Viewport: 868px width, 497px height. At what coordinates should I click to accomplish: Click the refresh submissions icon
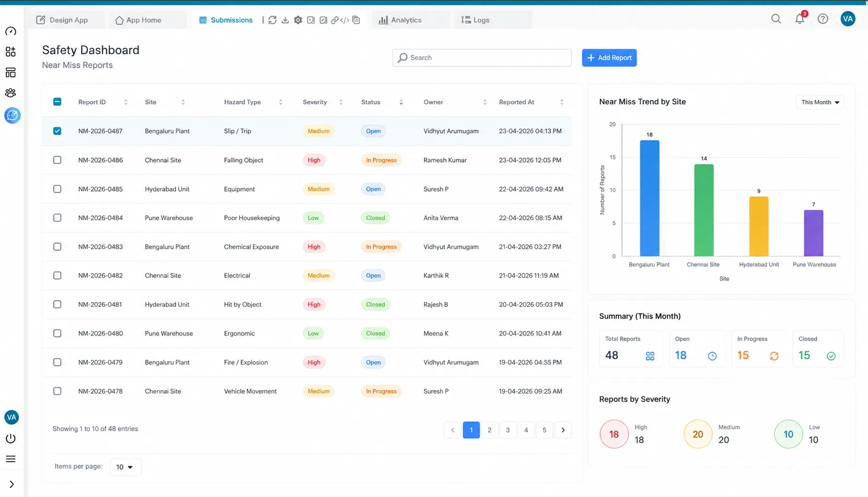(x=272, y=20)
